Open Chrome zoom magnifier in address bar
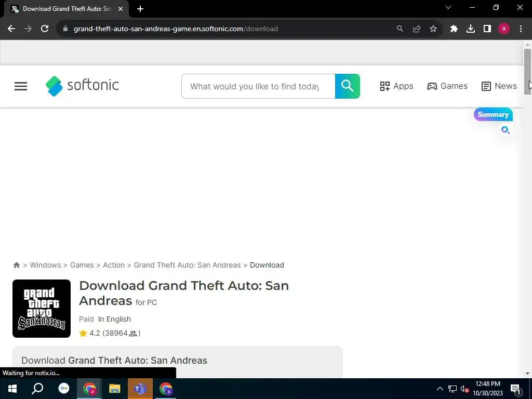532x399 pixels. [400, 29]
